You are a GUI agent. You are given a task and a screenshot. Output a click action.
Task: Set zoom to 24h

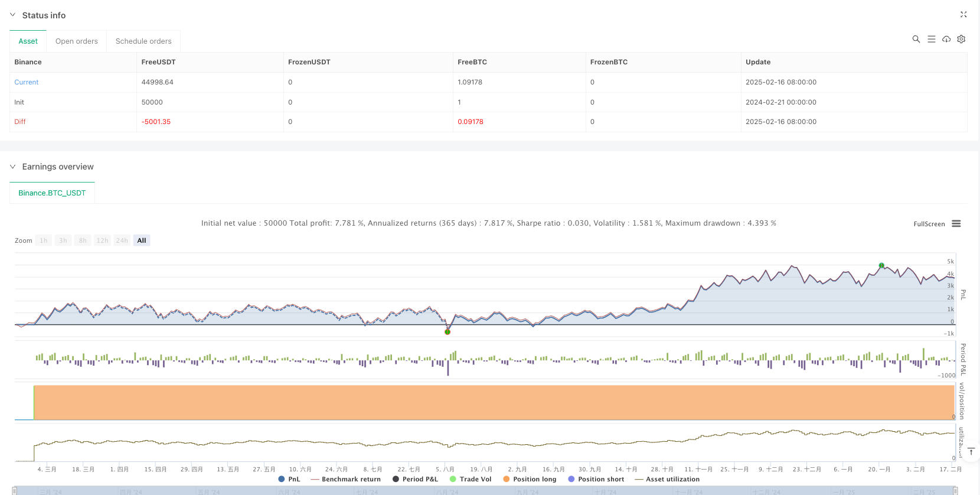[122, 240]
